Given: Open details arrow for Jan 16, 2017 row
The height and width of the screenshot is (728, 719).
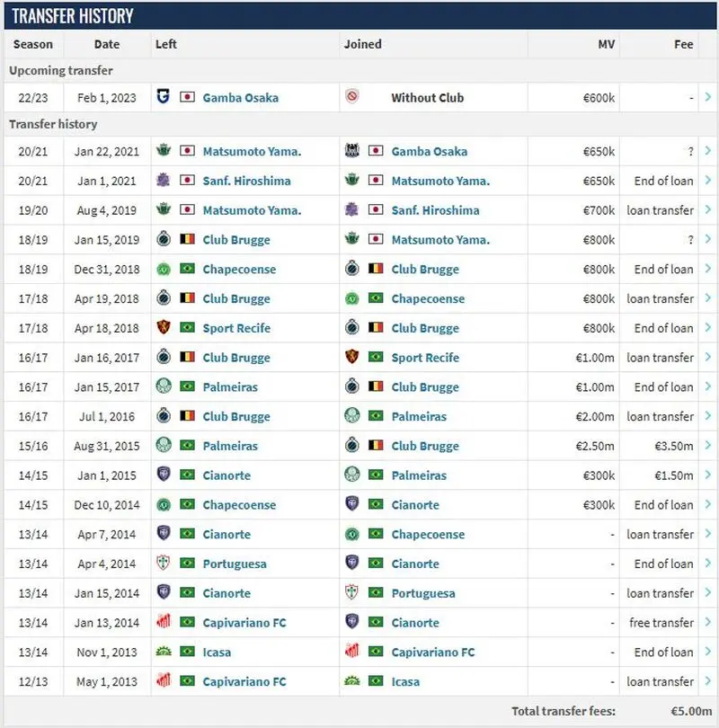Looking at the screenshot, I should [708, 357].
